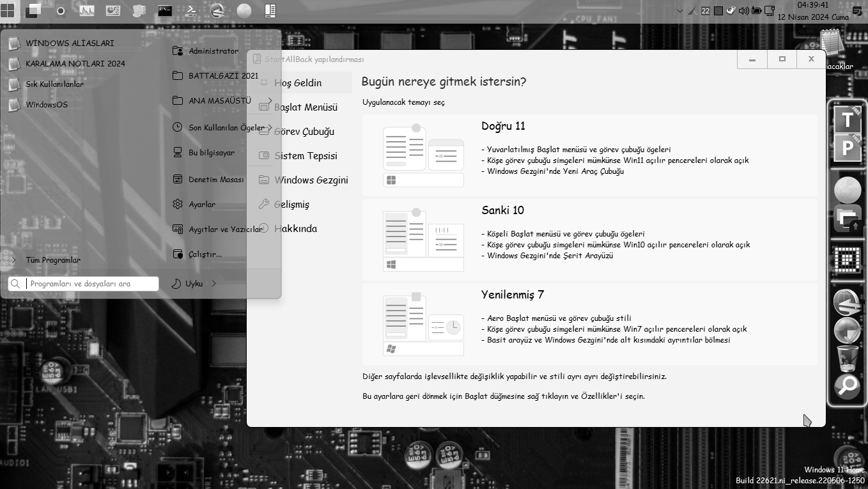Launch the P application in the dock
868x489 pixels.
848,148
